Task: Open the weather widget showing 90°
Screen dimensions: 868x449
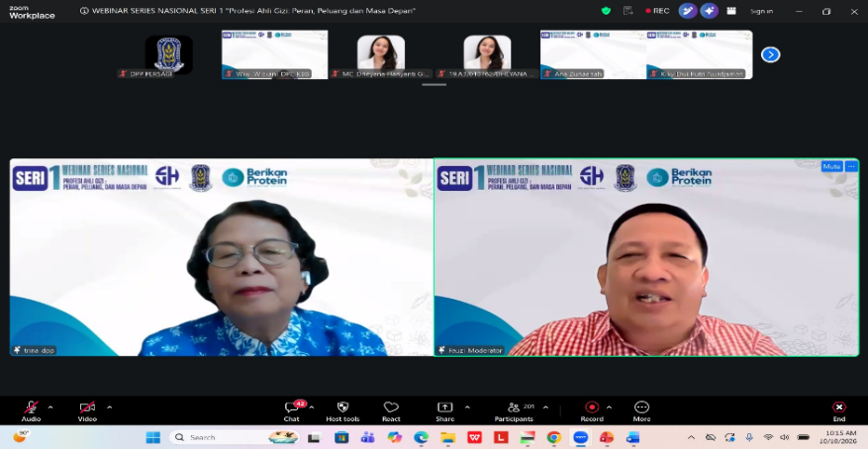Action: pyautogui.click(x=21, y=437)
